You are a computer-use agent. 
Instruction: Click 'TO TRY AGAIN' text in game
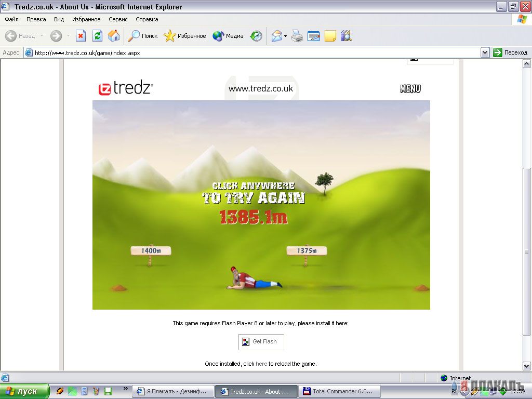(254, 198)
